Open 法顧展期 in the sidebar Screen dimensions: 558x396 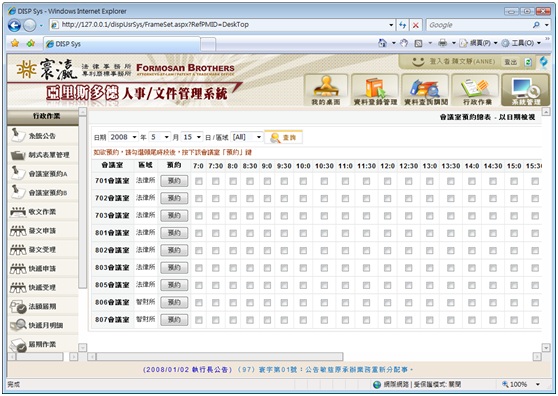pyautogui.click(x=42, y=306)
